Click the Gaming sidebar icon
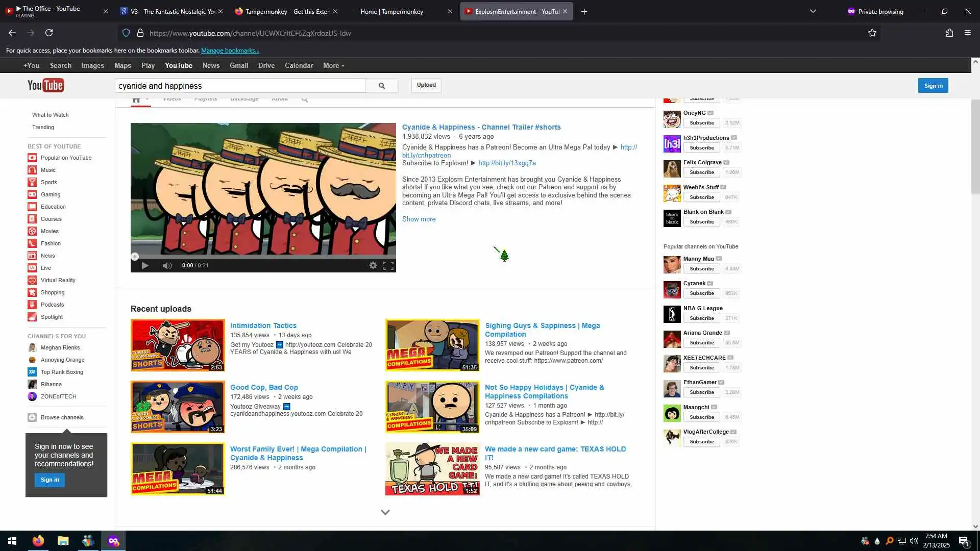Image resolution: width=980 pixels, height=551 pixels. pyautogui.click(x=32, y=194)
